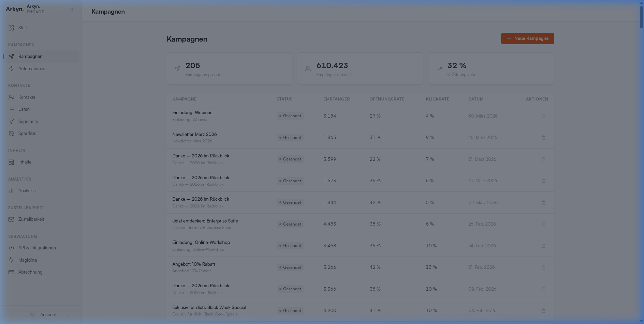Open Zustellbarkeit envelope icon
644x324 pixels.
[11, 219]
